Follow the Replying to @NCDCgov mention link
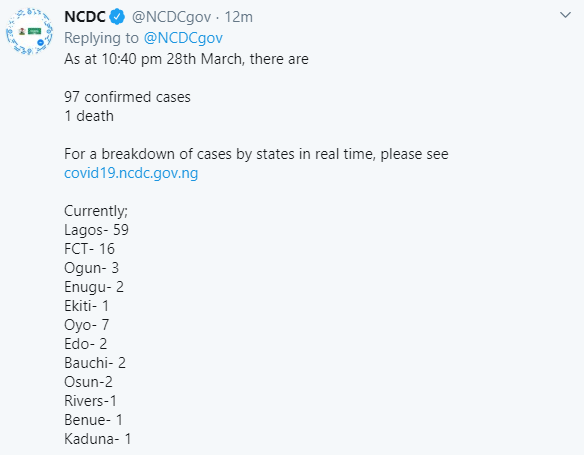This screenshot has height=455, width=584. coord(183,38)
